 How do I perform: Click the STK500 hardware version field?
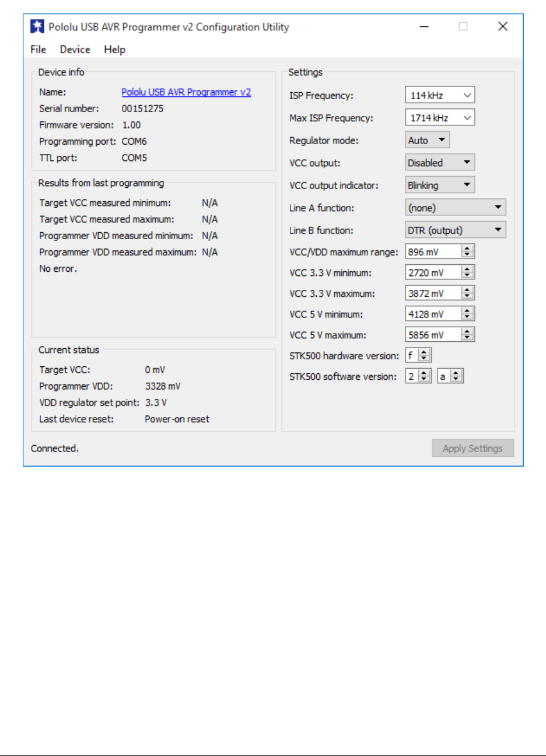pyautogui.click(x=412, y=355)
